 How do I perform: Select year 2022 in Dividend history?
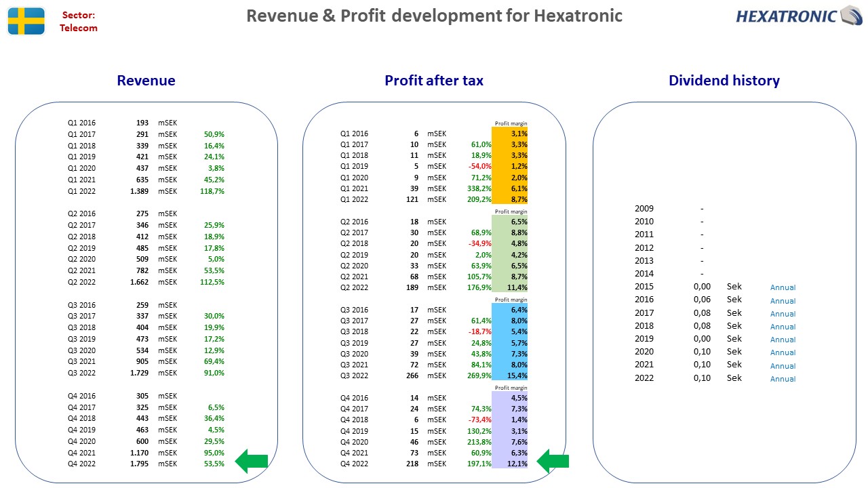coord(644,378)
